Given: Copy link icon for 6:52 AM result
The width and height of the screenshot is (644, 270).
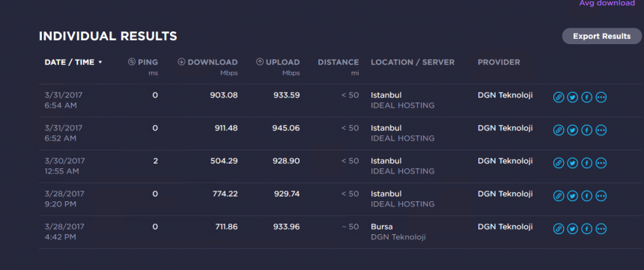Looking at the screenshot, I should [x=559, y=130].
